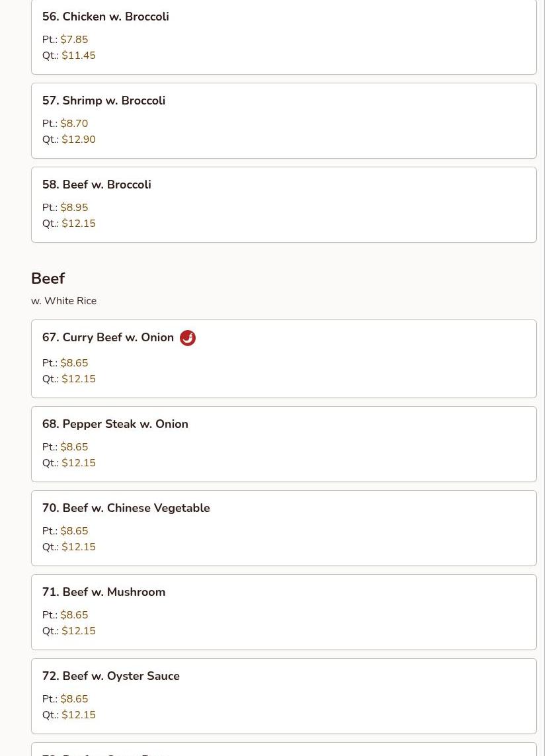Click quart price under Beef w. Oyster Sauce

point(79,714)
